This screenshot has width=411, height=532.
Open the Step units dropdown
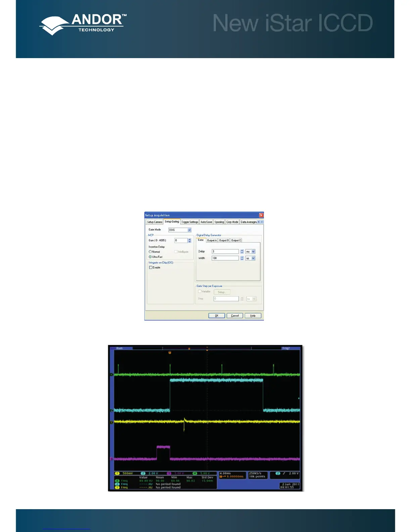pyautogui.click(x=254, y=299)
